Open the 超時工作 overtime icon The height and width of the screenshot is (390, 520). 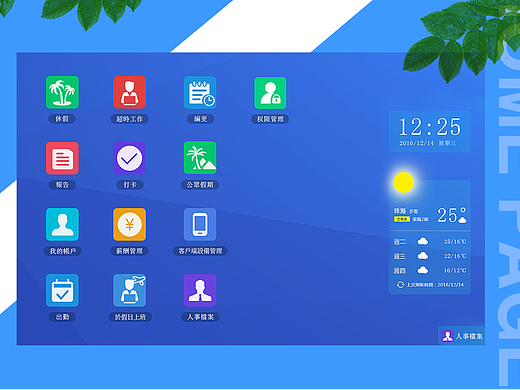pyautogui.click(x=129, y=92)
